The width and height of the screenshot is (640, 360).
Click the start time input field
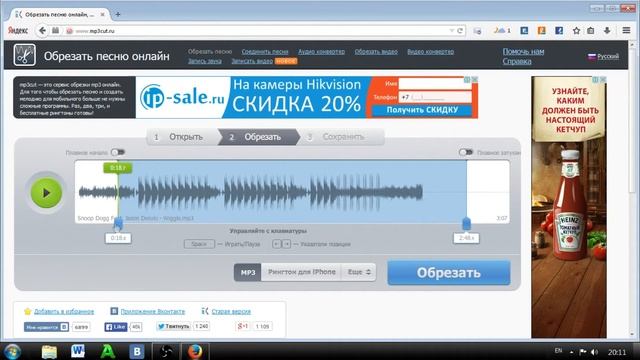[x=118, y=238]
